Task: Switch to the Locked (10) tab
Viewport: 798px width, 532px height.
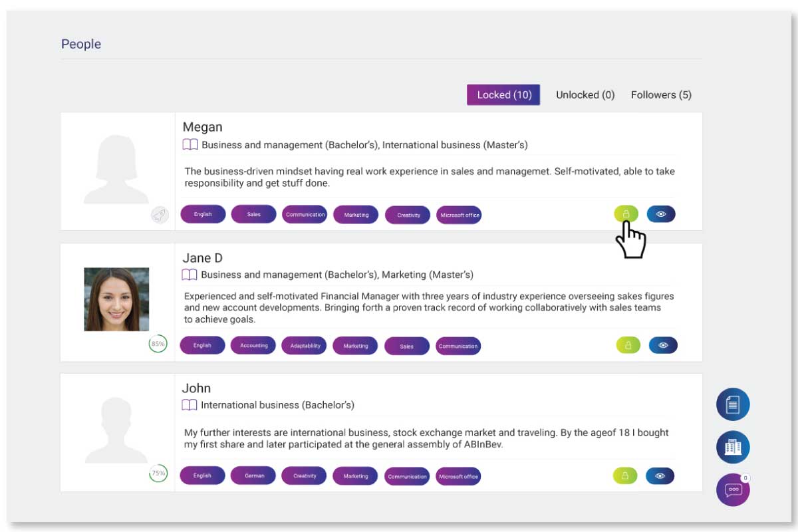Action: (x=503, y=95)
